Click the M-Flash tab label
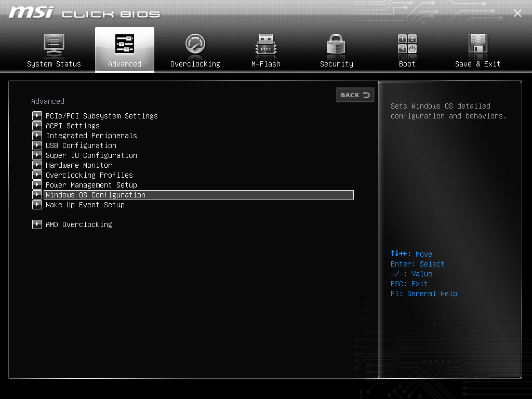This screenshot has height=399, width=532. (266, 64)
